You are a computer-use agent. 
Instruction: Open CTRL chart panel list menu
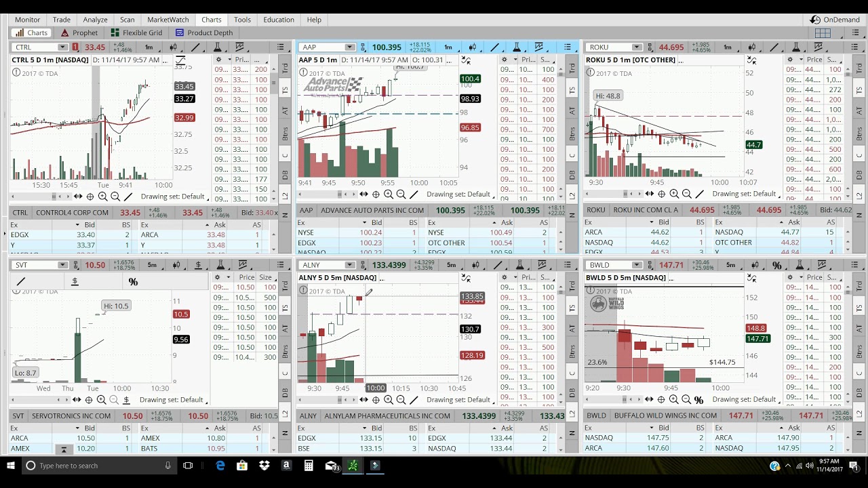click(x=280, y=47)
